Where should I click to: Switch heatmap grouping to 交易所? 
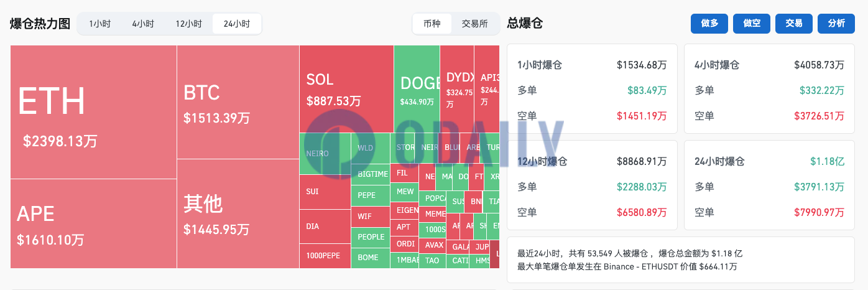pos(474,24)
